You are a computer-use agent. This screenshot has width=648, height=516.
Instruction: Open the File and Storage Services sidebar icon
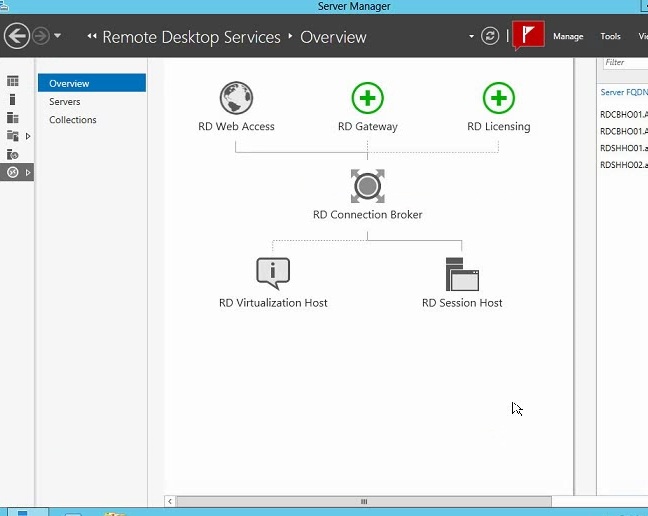12,136
